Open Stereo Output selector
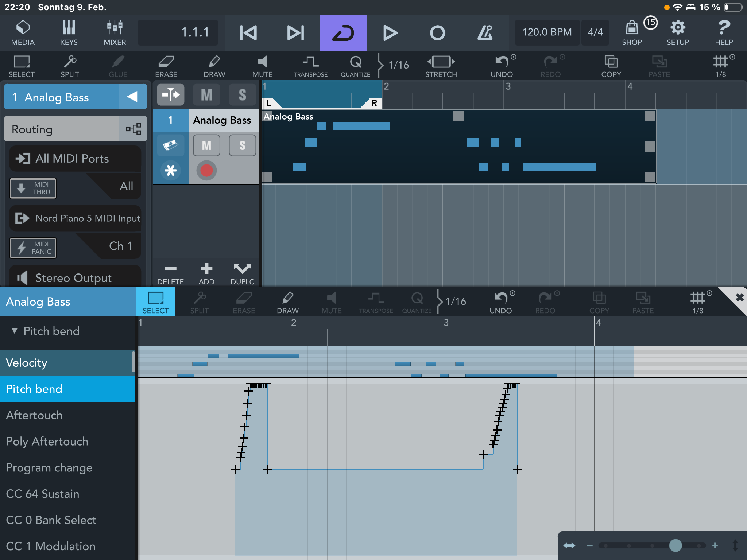The width and height of the screenshot is (747, 560). coord(75,277)
